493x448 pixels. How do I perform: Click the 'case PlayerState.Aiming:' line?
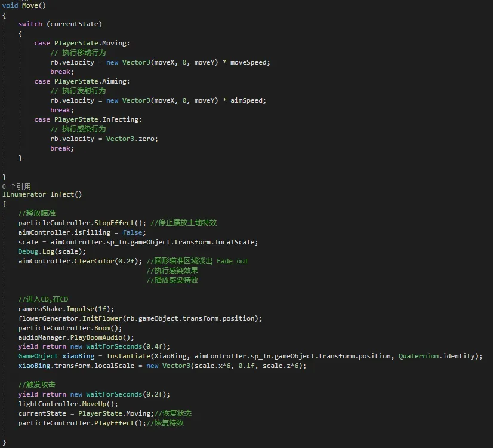[x=82, y=81]
